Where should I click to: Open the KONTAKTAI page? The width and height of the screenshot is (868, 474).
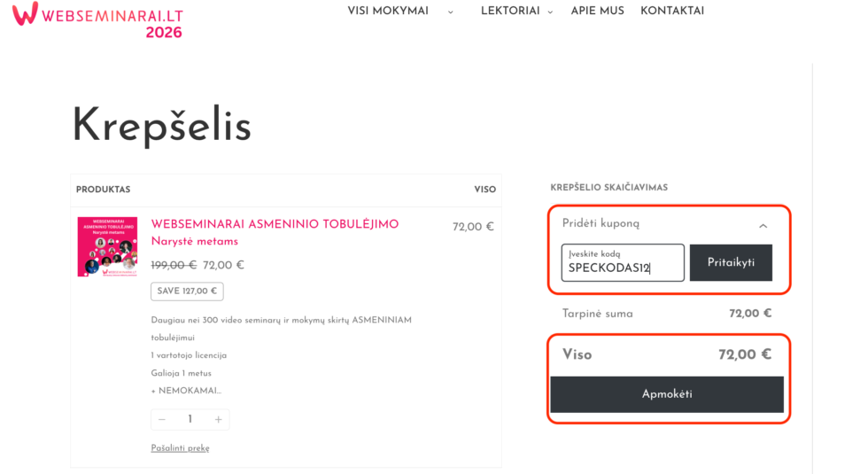[672, 11]
